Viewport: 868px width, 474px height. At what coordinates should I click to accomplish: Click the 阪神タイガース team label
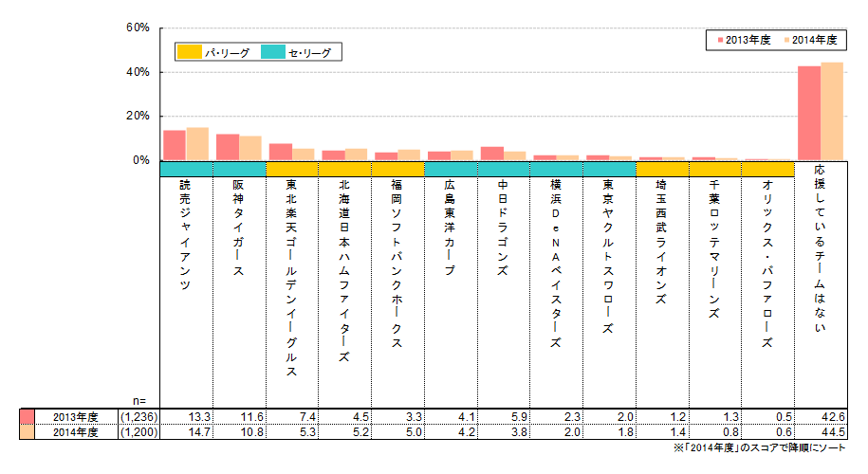pyautogui.click(x=238, y=228)
